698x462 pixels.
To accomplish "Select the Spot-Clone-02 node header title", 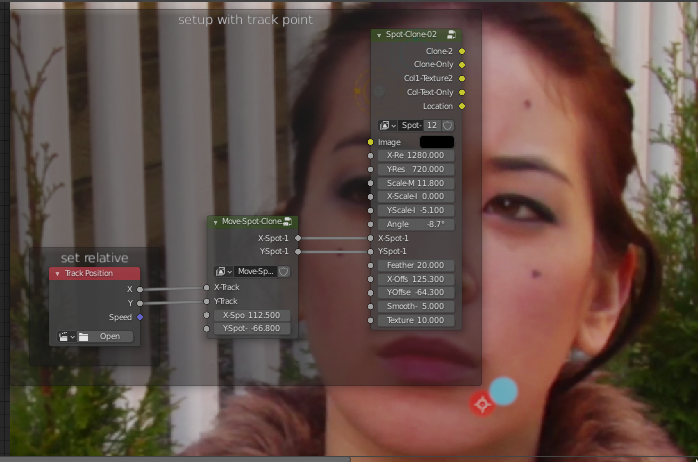I will click(x=411, y=35).
